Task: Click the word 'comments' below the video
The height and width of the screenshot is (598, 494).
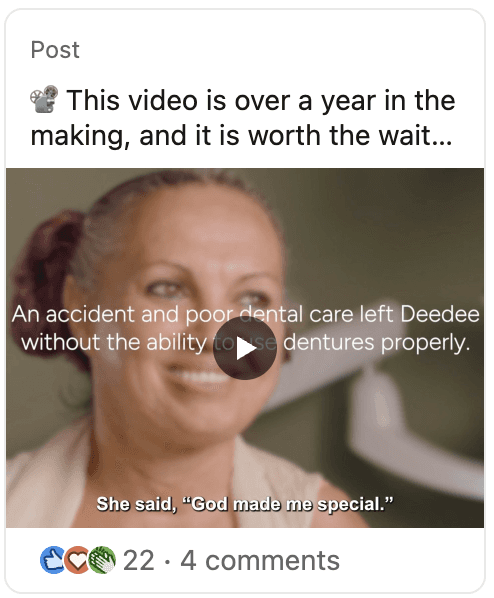Action: [x=272, y=561]
